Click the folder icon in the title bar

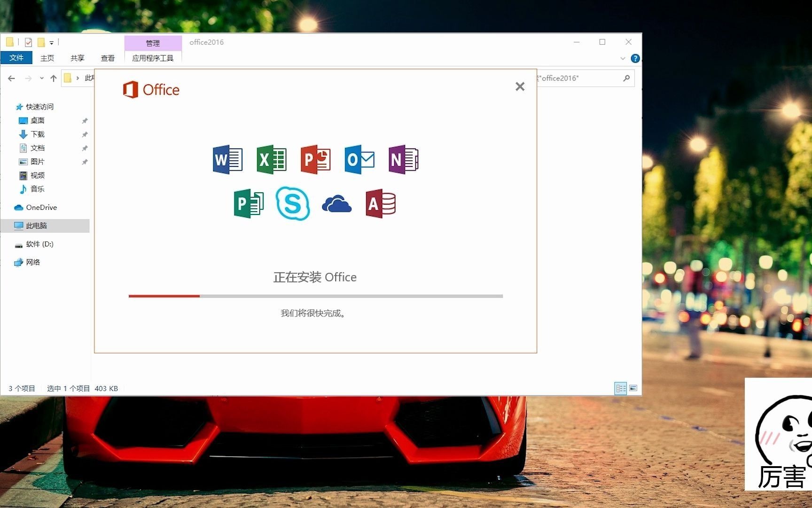(10, 42)
